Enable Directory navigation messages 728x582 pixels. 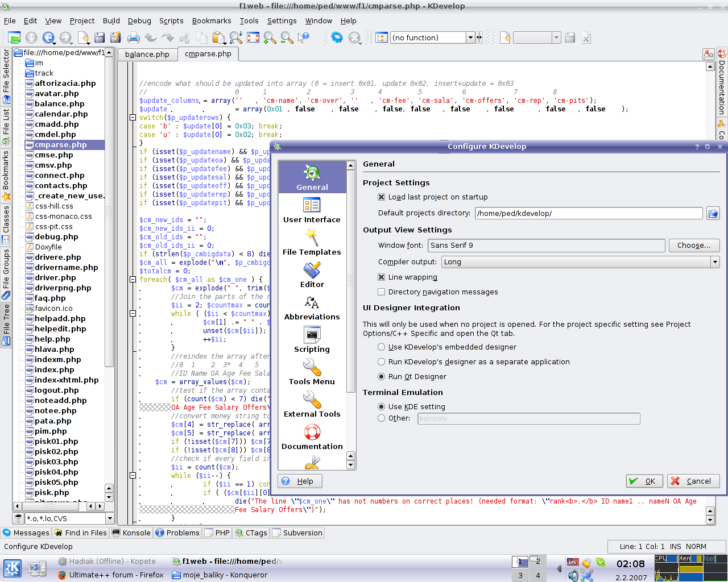click(382, 292)
